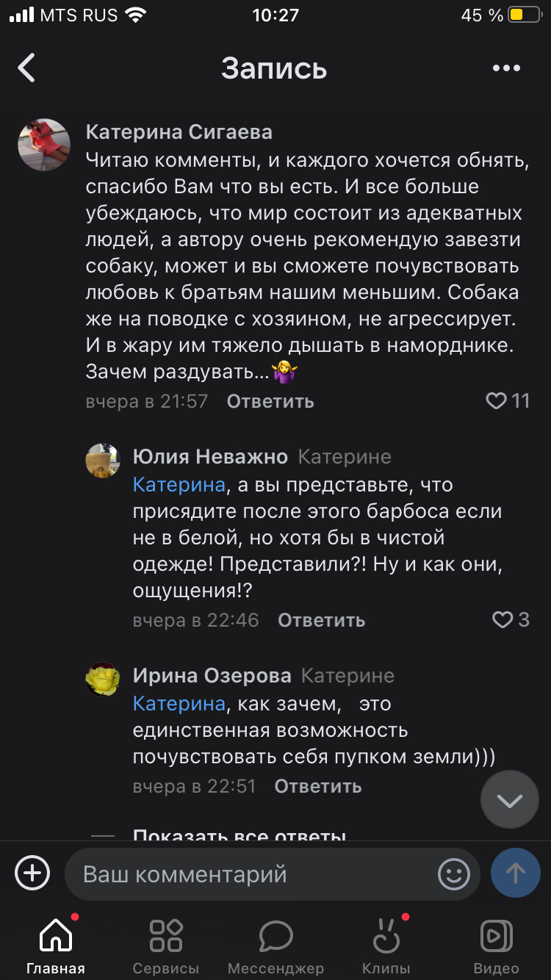Tap the scroll-down chevron button
The image size is (551, 980).
(x=509, y=800)
